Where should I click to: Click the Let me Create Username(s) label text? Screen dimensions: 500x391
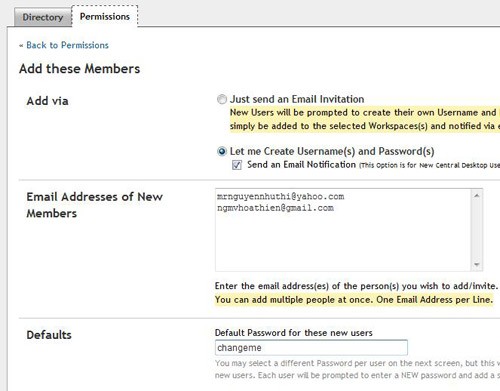(332, 151)
